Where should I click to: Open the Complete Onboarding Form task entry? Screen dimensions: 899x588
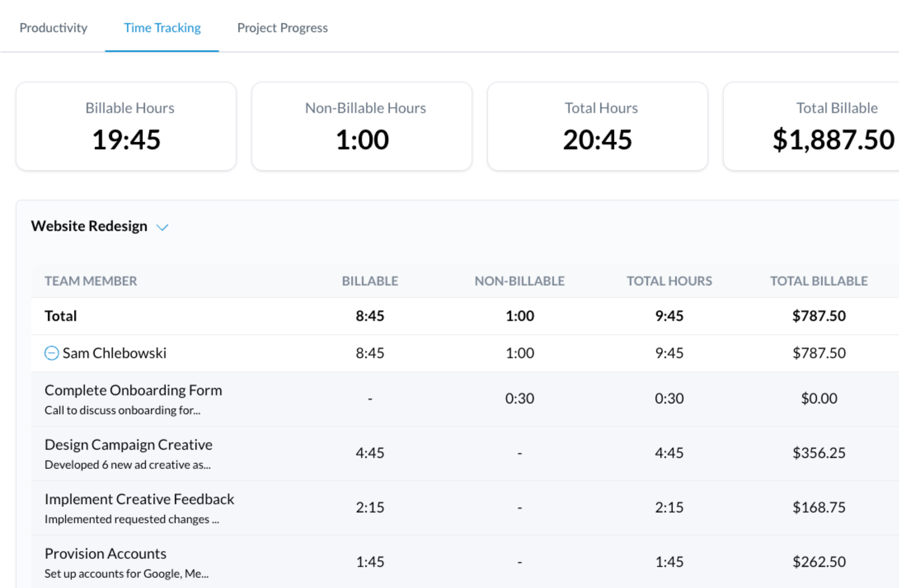pyautogui.click(x=133, y=390)
